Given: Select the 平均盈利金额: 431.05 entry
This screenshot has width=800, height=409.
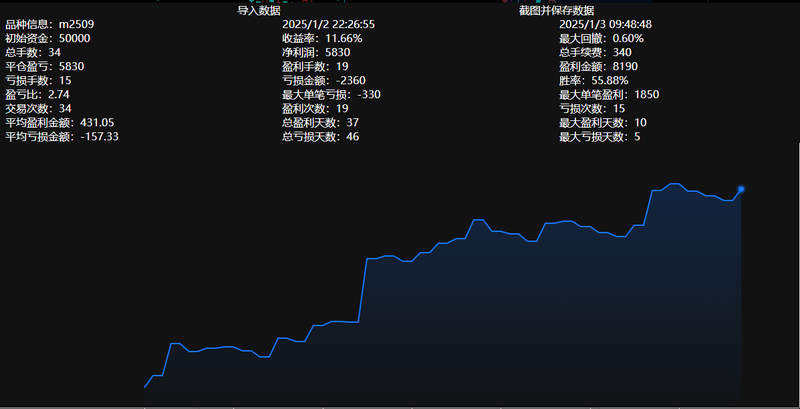Looking at the screenshot, I should click(60, 122).
